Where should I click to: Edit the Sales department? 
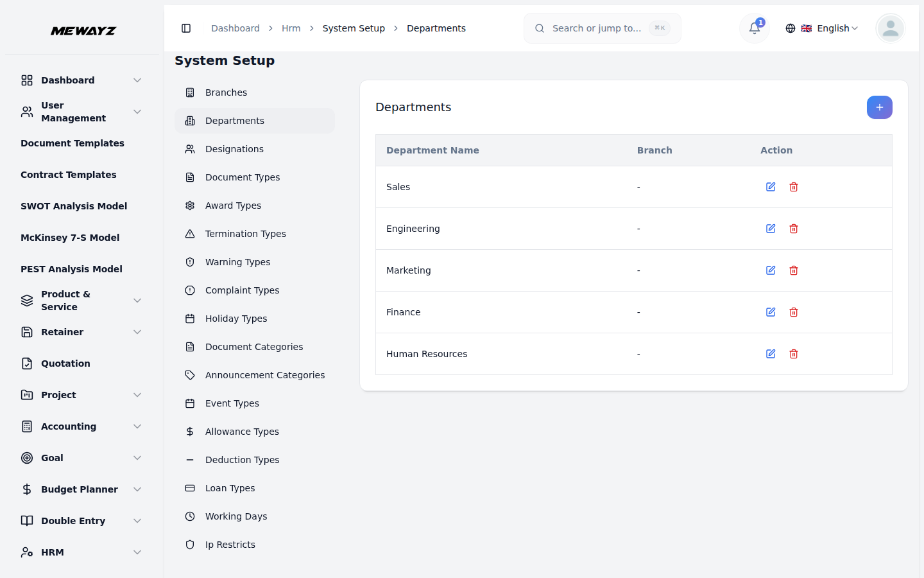(771, 187)
